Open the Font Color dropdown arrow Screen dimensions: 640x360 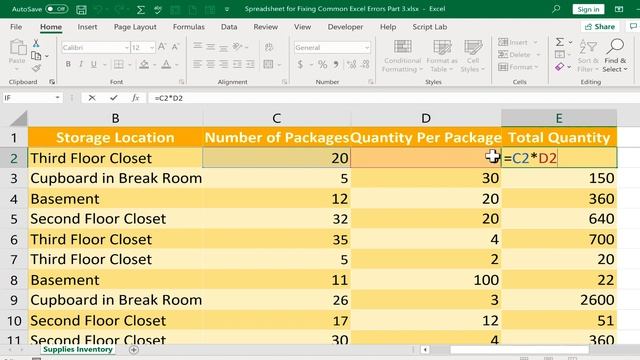(177, 64)
